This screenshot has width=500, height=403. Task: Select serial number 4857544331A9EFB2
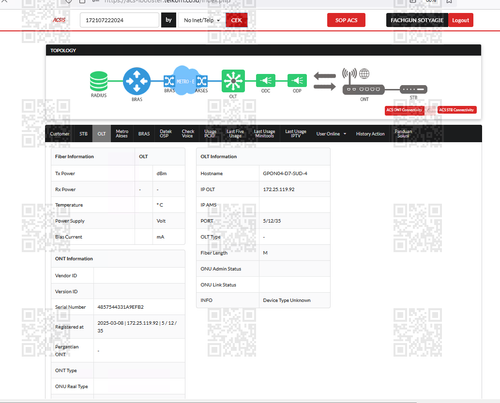(120, 307)
